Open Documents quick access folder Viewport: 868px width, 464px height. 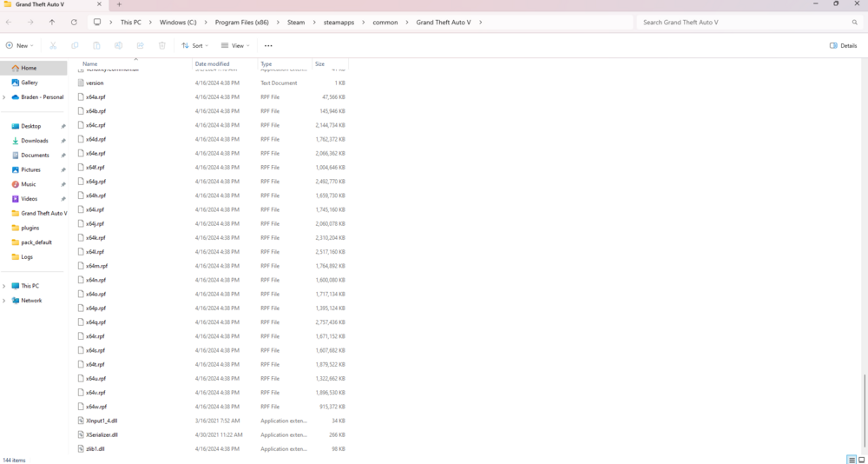pos(33,156)
